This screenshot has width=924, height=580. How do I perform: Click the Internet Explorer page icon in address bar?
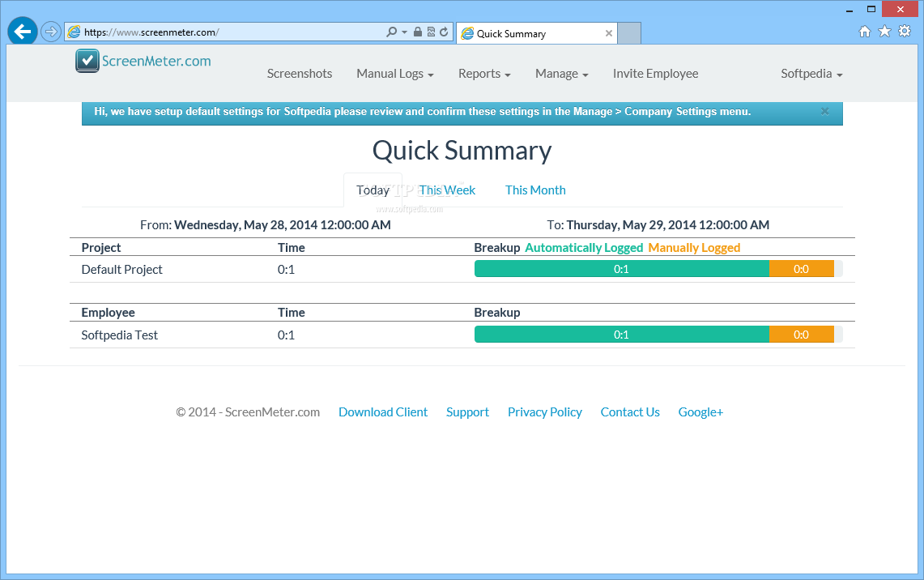point(74,32)
